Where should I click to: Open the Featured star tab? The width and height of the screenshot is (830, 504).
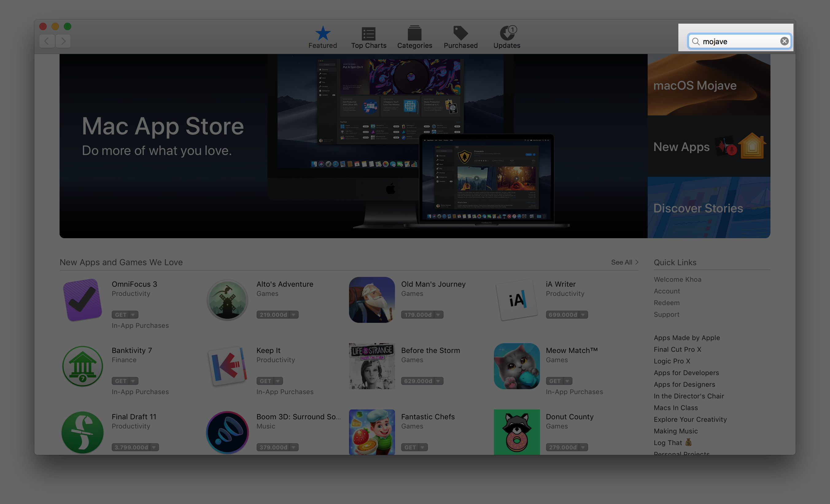click(x=322, y=37)
